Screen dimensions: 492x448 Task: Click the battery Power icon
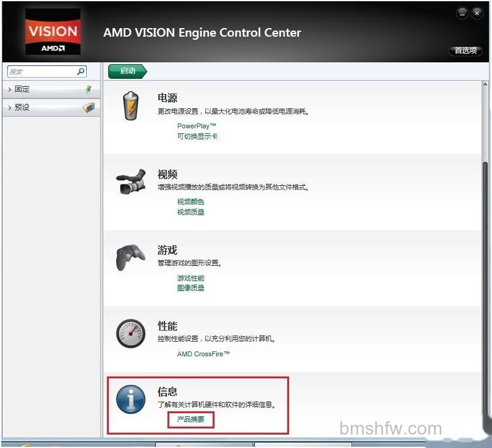[131, 106]
